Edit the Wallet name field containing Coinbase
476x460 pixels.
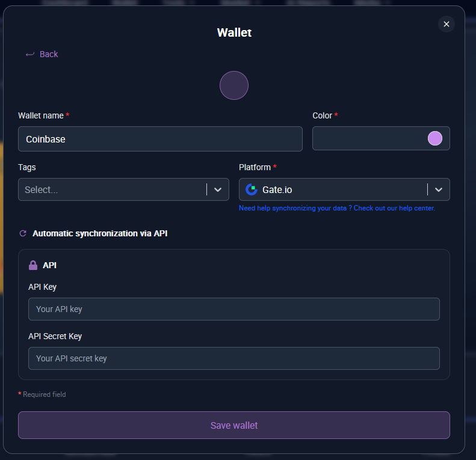tap(160, 139)
